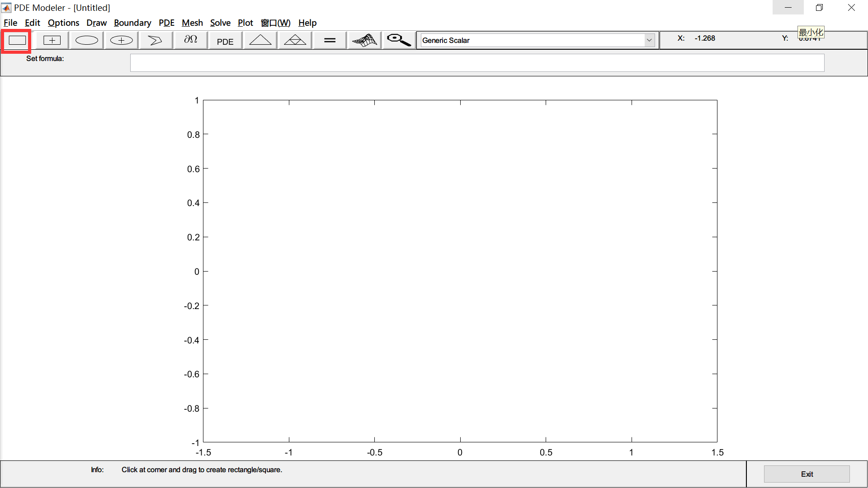Screen dimensions: 868x488
Task: Solve the PDE with the = icon
Action: (329, 40)
